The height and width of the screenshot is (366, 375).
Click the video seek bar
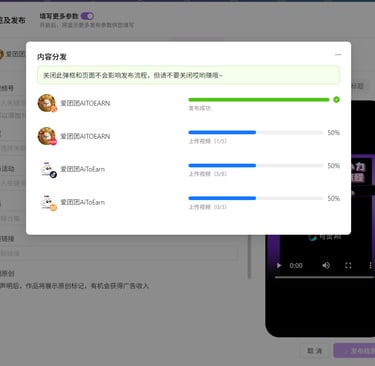(324, 277)
